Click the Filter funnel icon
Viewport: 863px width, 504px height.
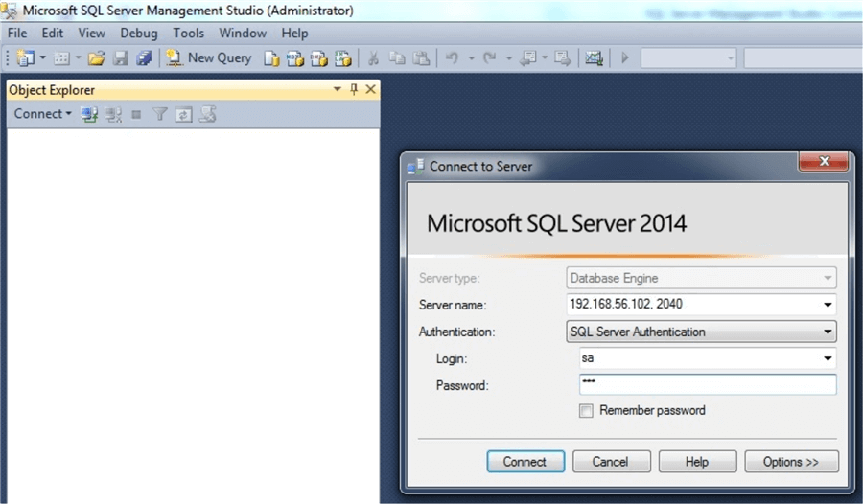coord(160,114)
